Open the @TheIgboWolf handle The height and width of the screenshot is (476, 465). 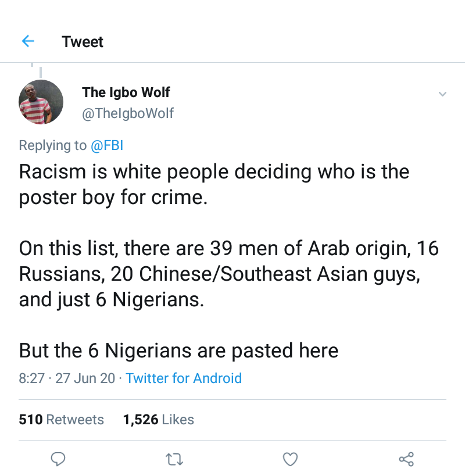tap(128, 113)
